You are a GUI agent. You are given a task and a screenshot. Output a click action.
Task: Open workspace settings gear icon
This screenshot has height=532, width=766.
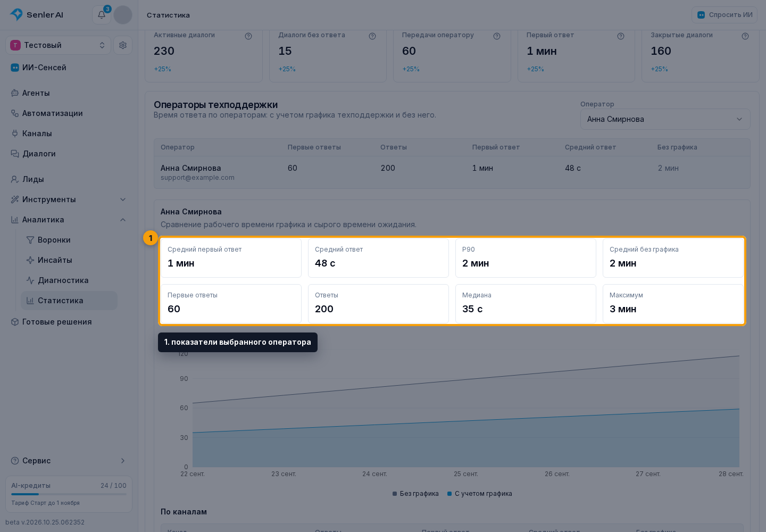click(x=123, y=45)
